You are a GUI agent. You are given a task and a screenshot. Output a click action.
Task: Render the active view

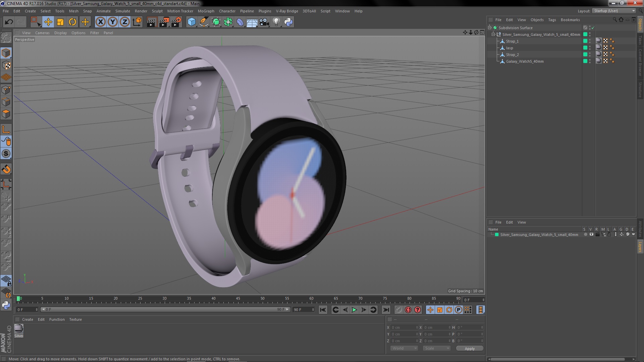pyautogui.click(x=152, y=22)
